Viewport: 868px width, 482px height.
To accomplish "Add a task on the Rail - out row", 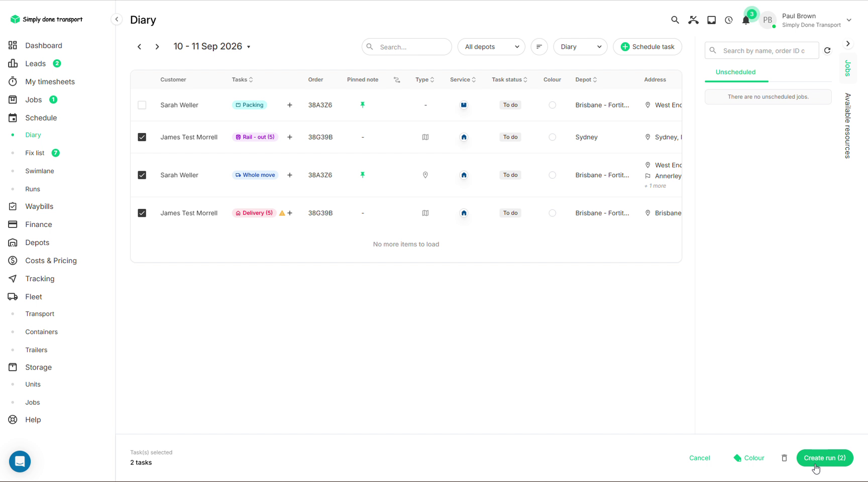I will click(x=290, y=137).
